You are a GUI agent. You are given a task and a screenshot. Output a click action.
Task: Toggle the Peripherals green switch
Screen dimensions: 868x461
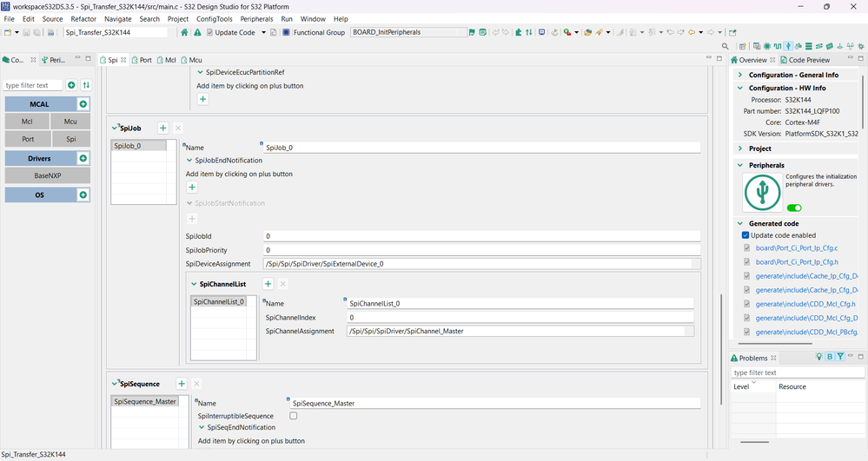[x=794, y=208]
